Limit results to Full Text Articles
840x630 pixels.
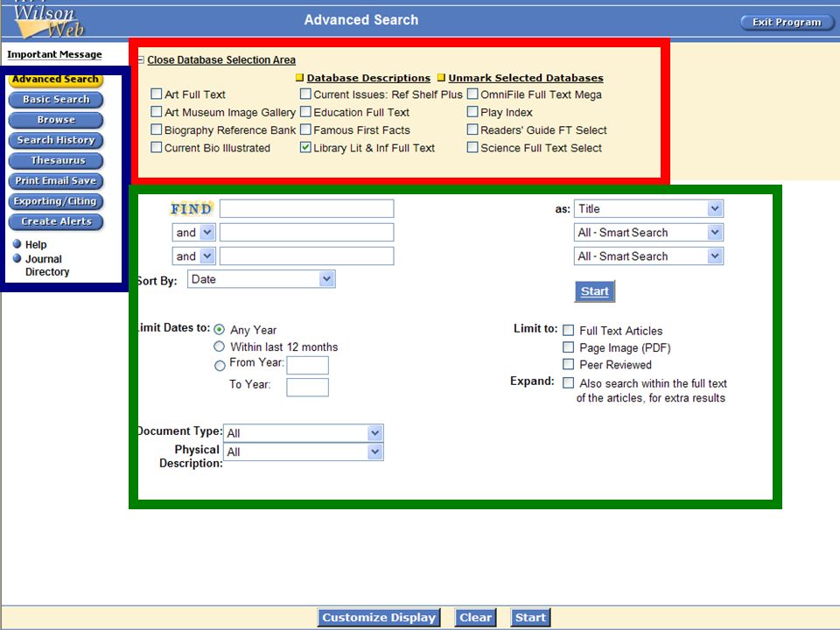pos(569,330)
